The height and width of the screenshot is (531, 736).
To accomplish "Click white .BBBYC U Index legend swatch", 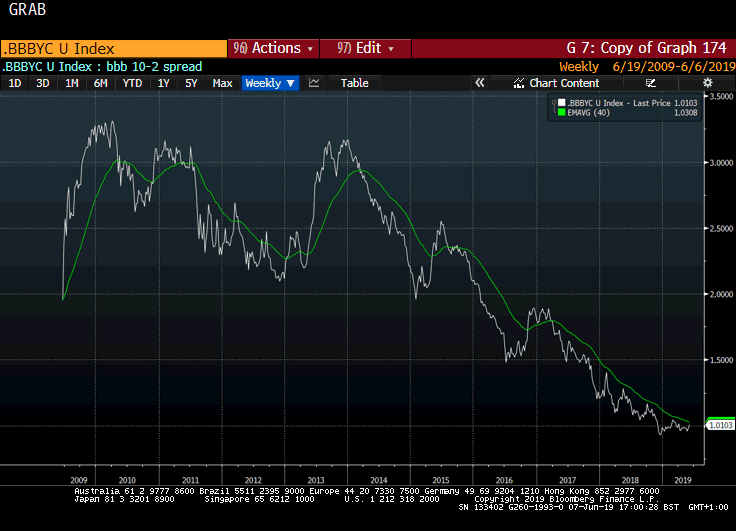I will tap(561, 103).
